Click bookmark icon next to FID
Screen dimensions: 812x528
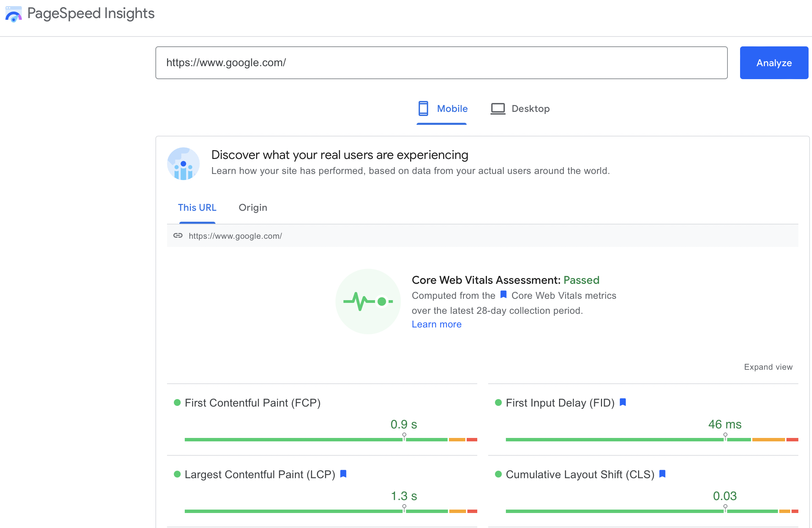point(623,402)
